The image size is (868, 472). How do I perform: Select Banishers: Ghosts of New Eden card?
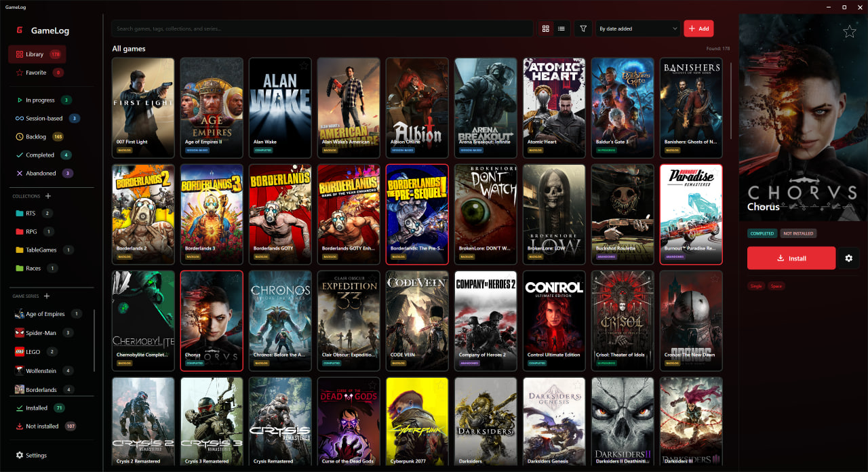(691, 107)
